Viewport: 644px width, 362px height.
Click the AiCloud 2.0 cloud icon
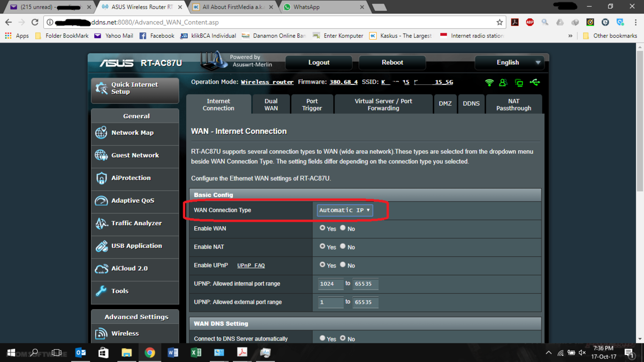pos(101,268)
